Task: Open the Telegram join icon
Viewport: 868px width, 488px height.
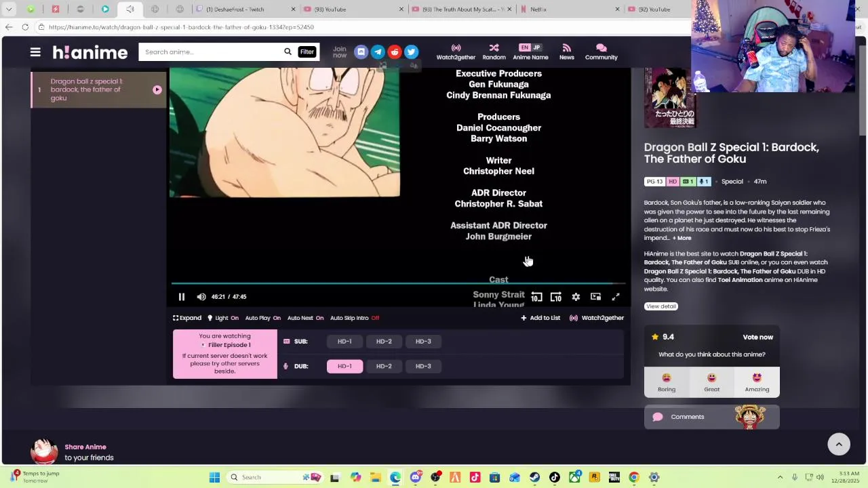Action: pyautogui.click(x=378, y=52)
